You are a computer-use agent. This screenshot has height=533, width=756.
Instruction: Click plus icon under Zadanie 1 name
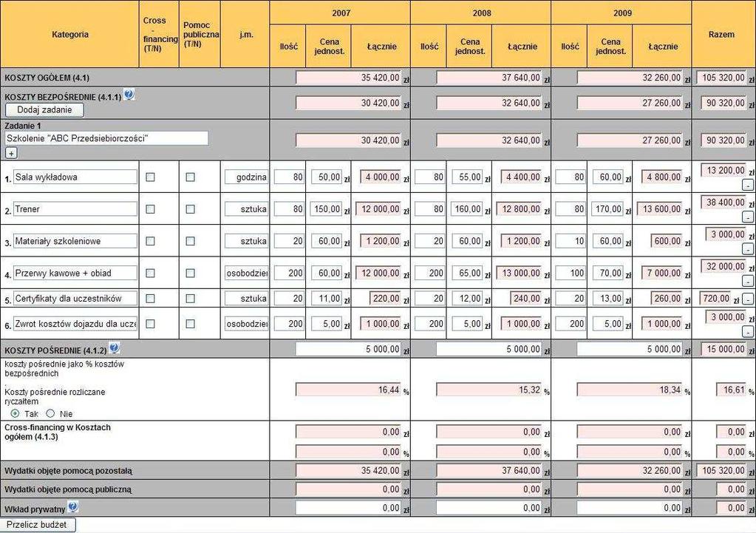tap(11, 153)
